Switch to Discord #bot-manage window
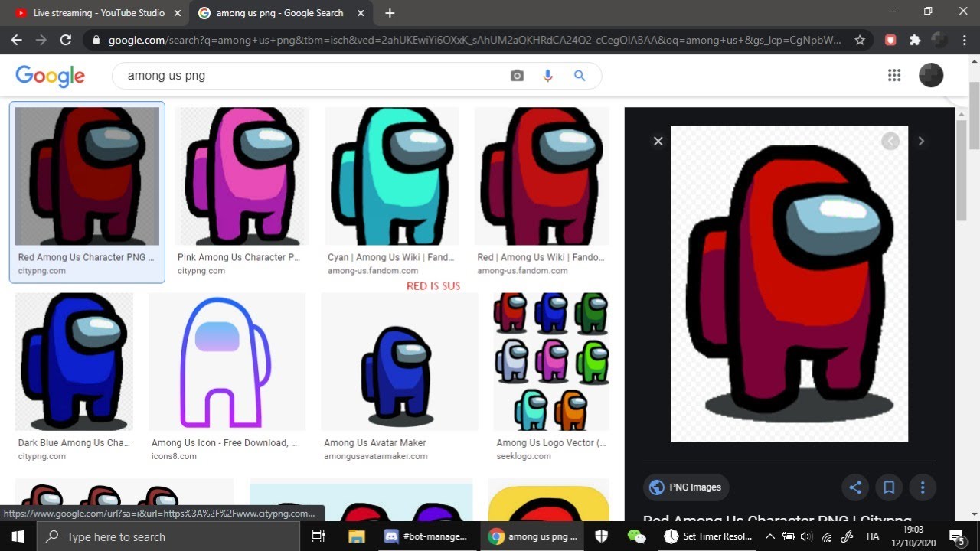Screen dimensions: 980x551 (426, 536)
